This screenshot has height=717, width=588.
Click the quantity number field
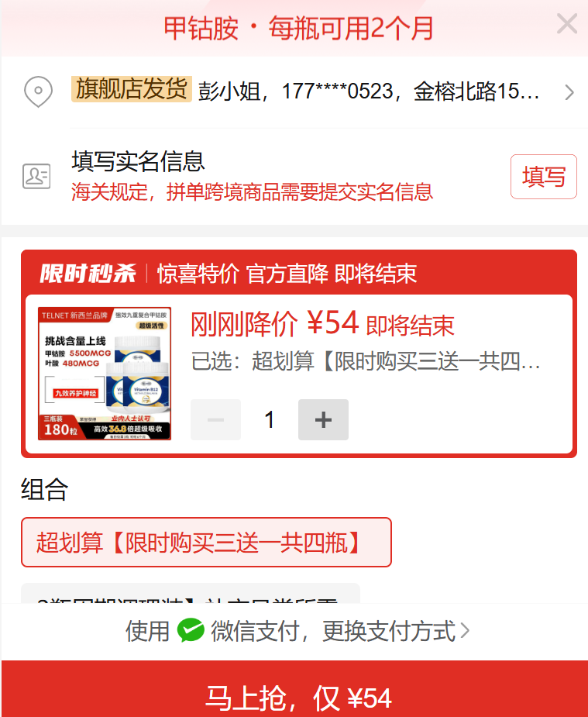coord(270,419)
